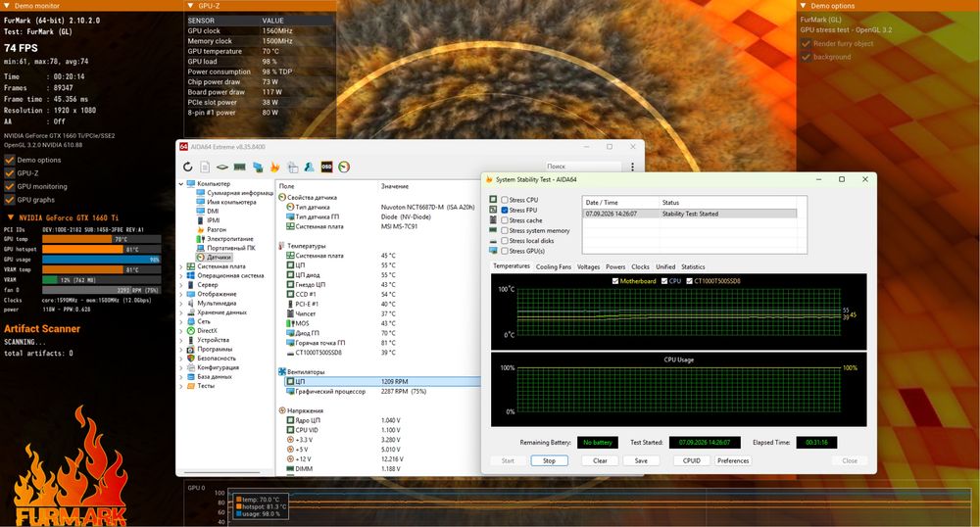Viewport: 980px width, 527px height.
Task: Open the Powers tab
Action: pos(615,266)
